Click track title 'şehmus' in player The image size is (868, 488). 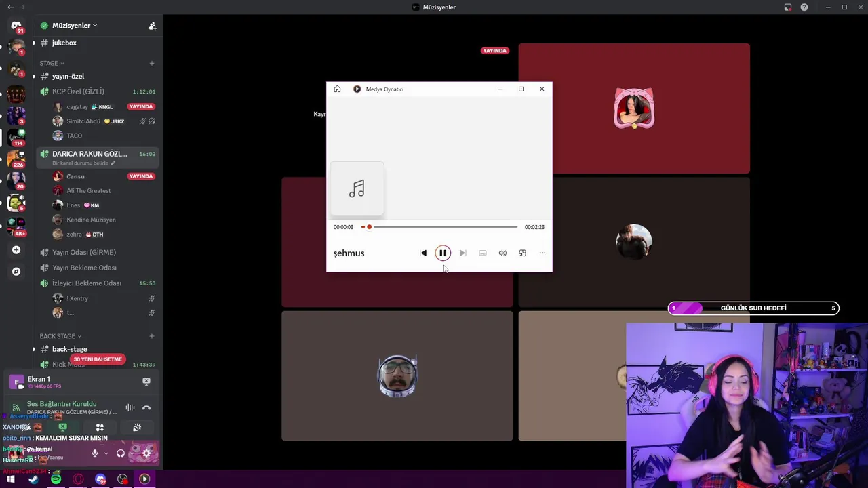click(x=349, y=253)
